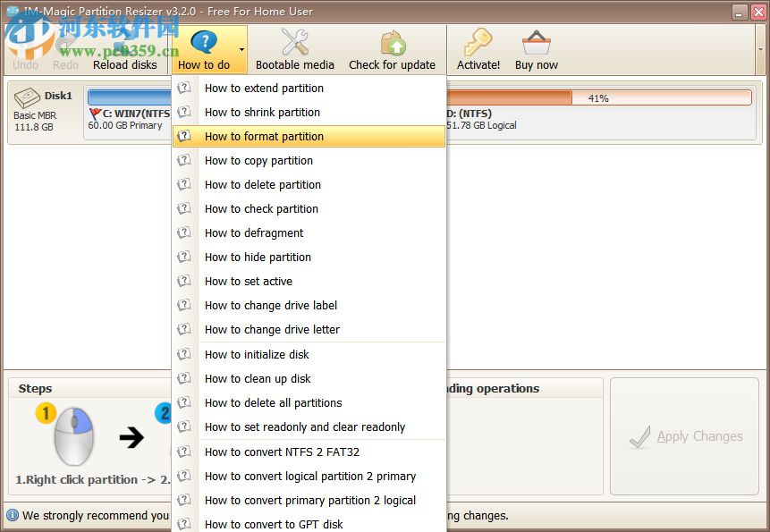This screenshot has width=770, height=532.
Task: Click help icon beside How to change drive letter
Action: pos(184,328)
